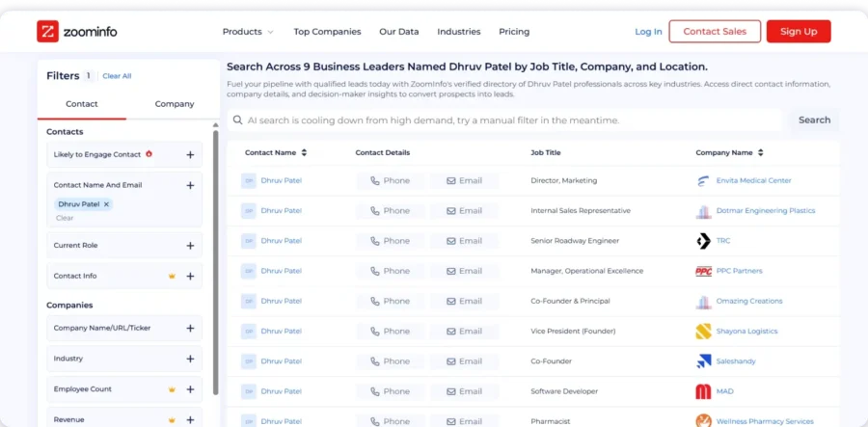Viewport: 868px width, 427px height.
Task: Open Pricing navigation item
Action: pyautogui.click(x=514, y=32)
